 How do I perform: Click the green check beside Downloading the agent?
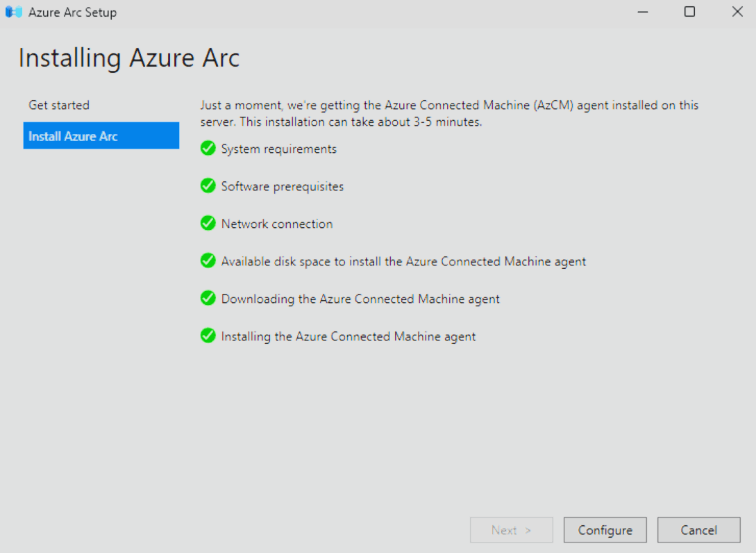[x=208, y=298]
